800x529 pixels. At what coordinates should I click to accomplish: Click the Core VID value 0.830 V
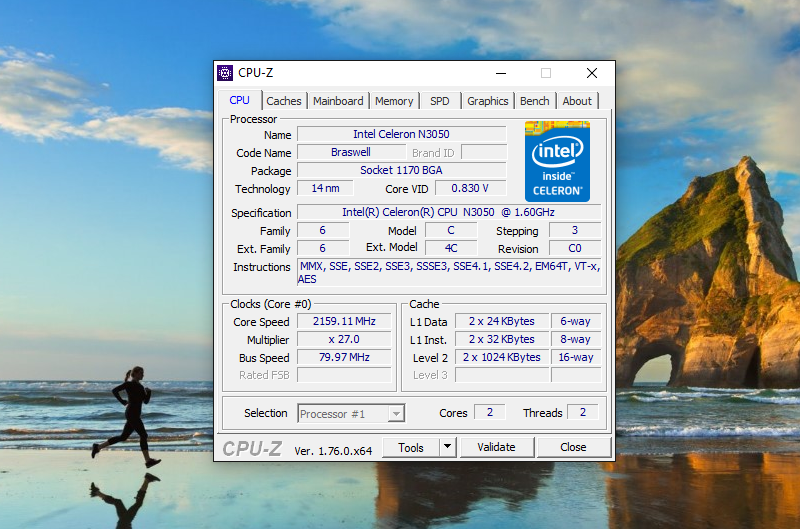470,188
